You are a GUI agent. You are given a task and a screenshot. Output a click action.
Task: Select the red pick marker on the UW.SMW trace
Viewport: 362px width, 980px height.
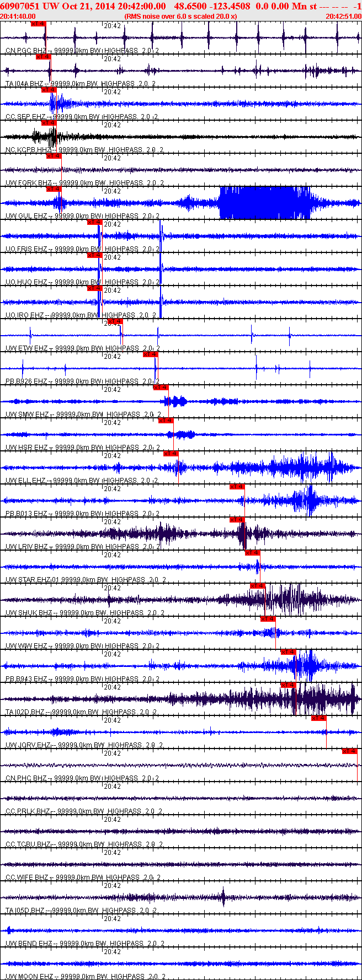tap(161, 387)
